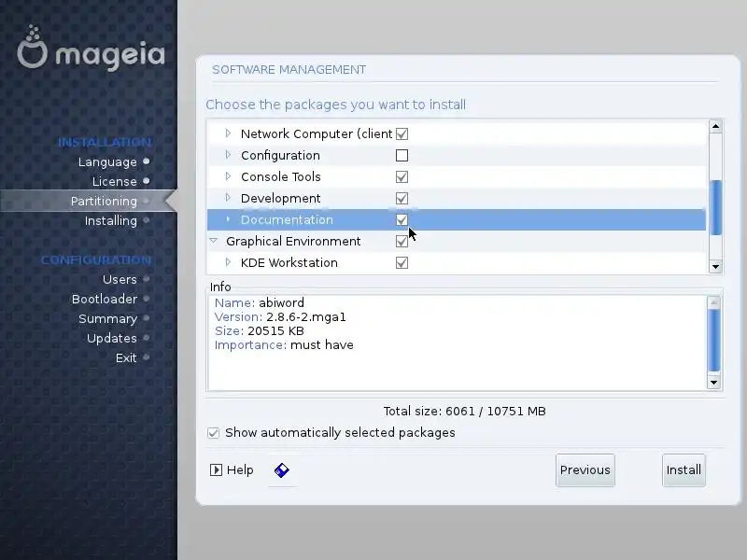Select the Updates step in sidebar

[111, 339]
